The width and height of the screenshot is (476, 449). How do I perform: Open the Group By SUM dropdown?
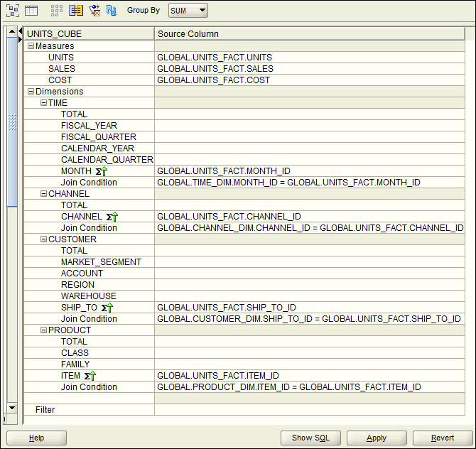coord(188,10)
